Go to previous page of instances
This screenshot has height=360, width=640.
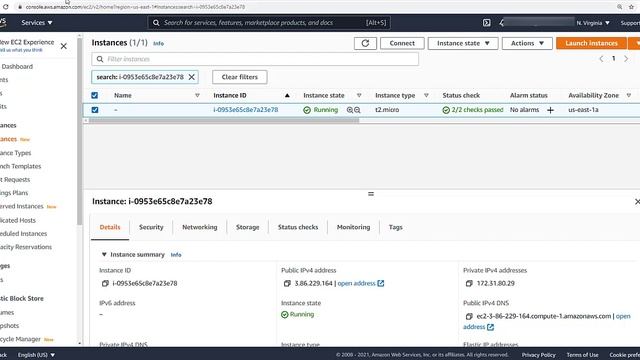click(x=601, y=59)
